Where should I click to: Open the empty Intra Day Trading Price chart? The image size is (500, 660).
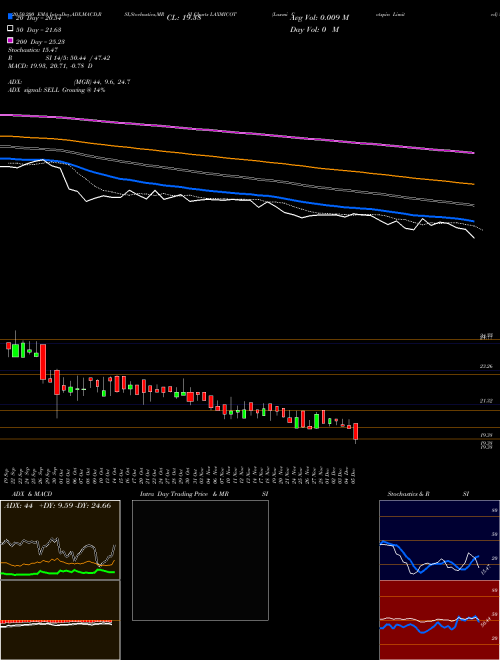tap(200, 560)
